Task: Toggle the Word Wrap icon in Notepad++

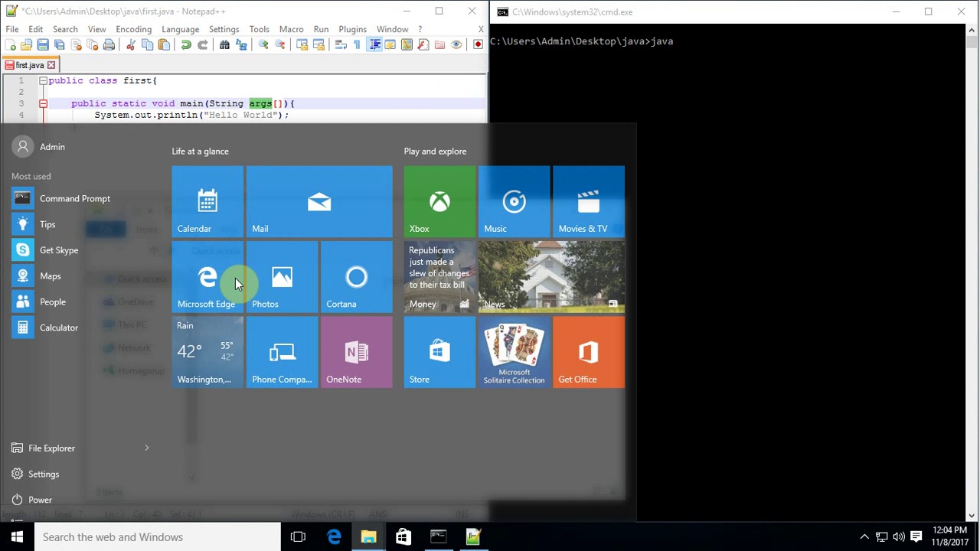Action: [341, 45]
